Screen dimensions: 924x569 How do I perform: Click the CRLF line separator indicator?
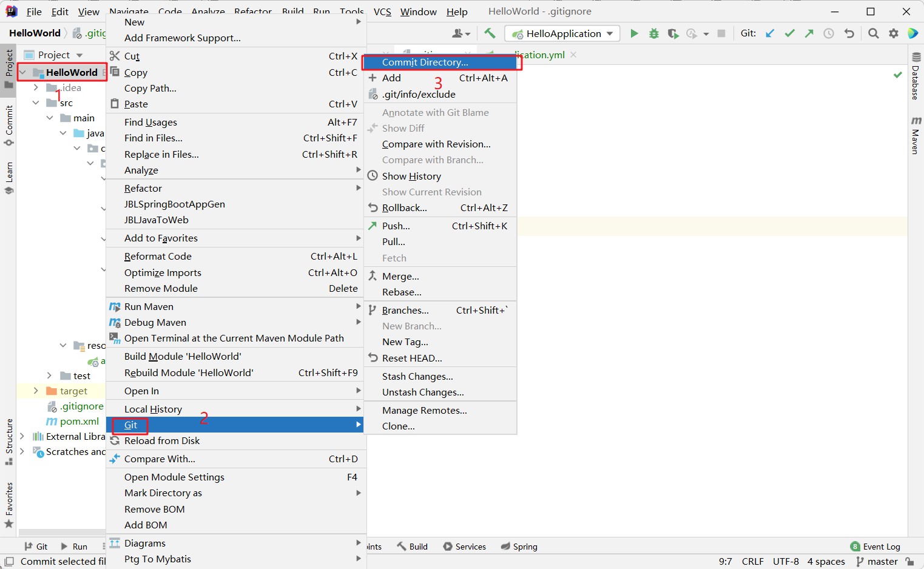tap(753, 562)
